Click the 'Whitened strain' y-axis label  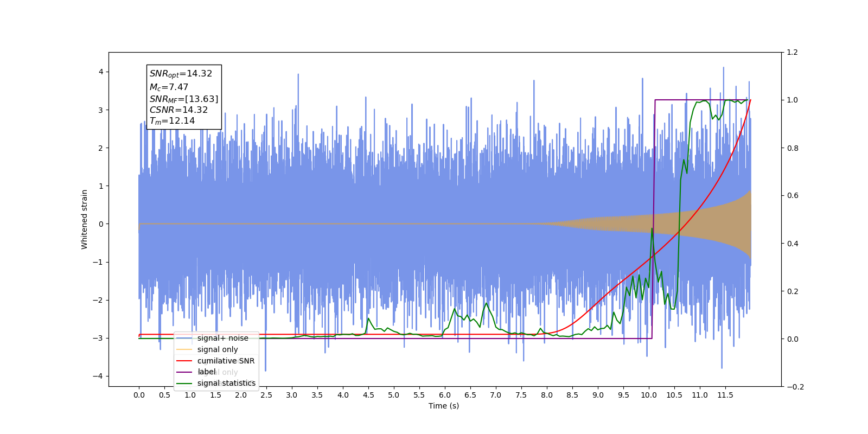(85, 219)
